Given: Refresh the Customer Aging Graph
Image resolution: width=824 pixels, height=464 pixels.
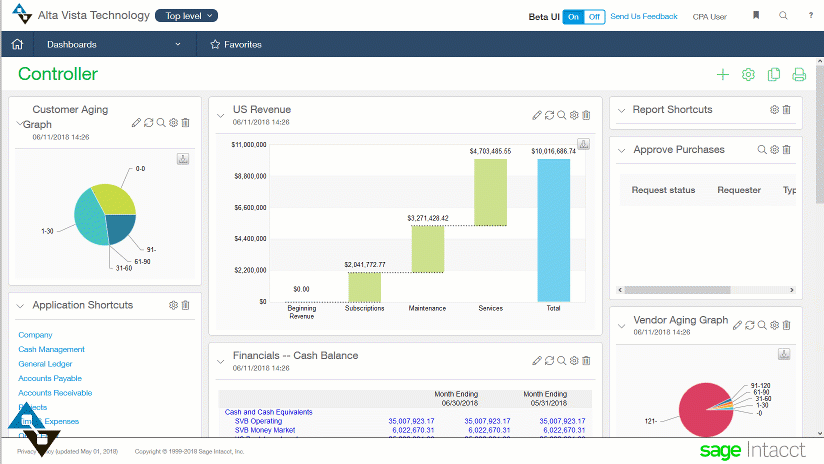Looking at the screenshot, I should click(149, 122).
